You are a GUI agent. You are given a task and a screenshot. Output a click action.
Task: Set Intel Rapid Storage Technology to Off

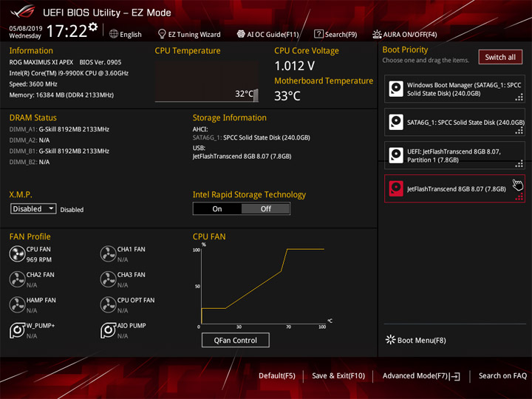point(266,208)
